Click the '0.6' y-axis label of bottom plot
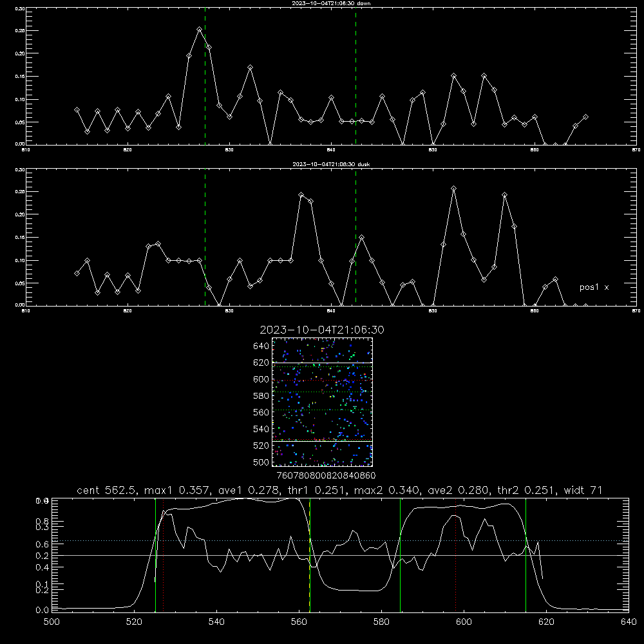This screenshot has width=644, height=644. pos(43,545)
